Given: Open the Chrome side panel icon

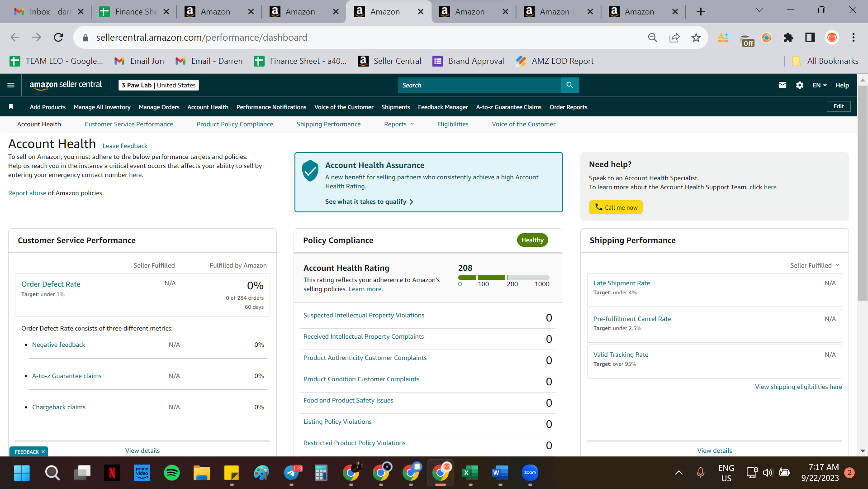Looking at the screenshot, I should [810, 38].
